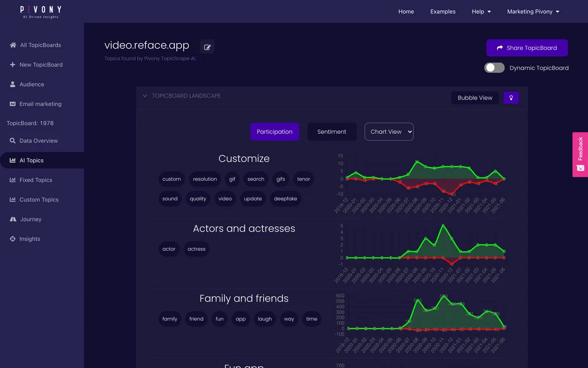588x368 pixels.
Task: Open the Feedback side tab
Action: [x=580, y=155]
